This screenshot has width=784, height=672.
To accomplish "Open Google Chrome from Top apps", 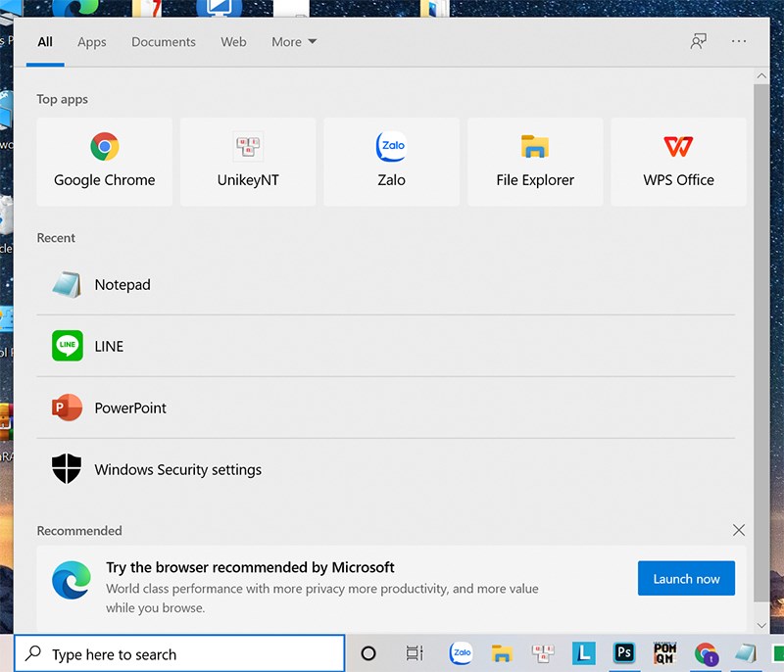I will (x=104, y=162).
